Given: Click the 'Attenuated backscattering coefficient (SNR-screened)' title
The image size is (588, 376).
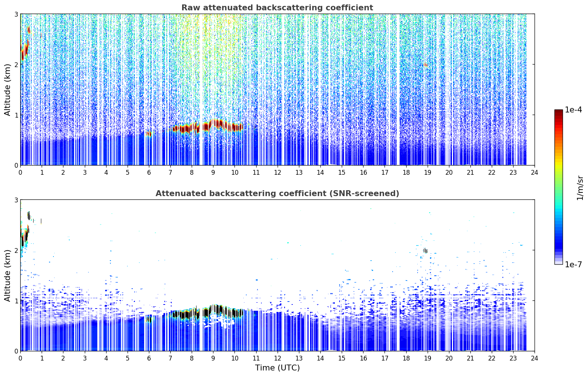Looking at the screenshot, I should pyautogui.click(x=277, y=194).
